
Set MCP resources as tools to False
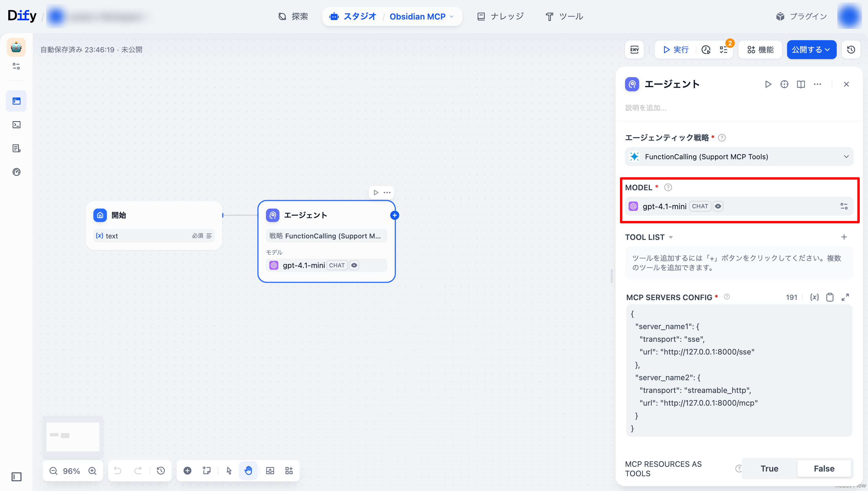tap(824, 469)
